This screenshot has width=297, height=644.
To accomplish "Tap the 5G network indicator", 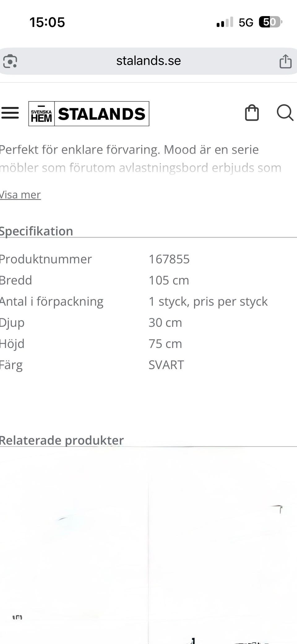I will pyautogui.click(x=246, y=22).
